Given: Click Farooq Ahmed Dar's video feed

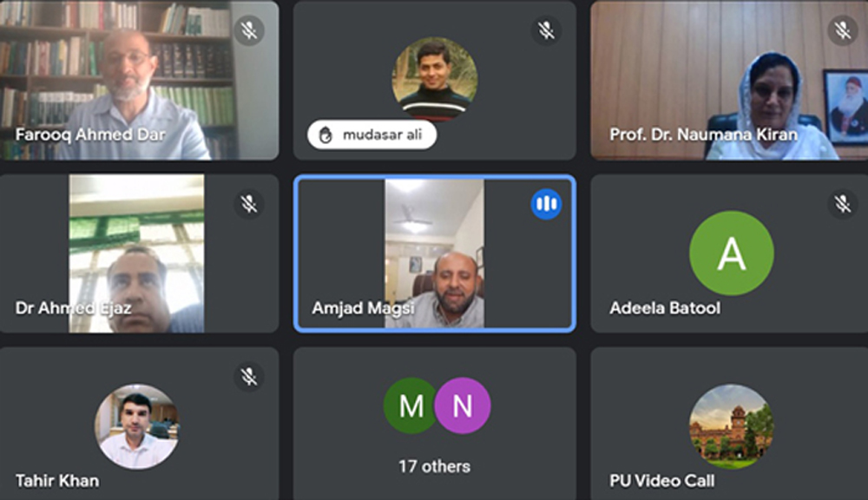Looking at the screenshot, I should tap(139, 80).
